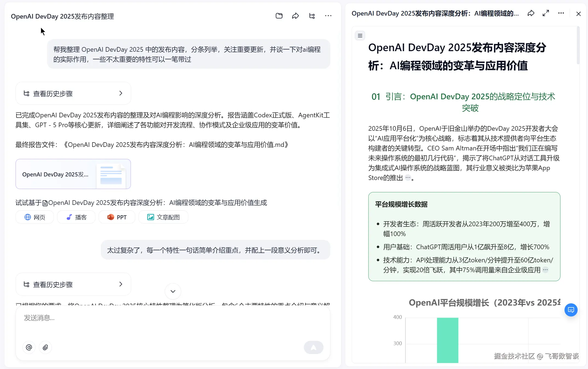Screen dimensions: 588x369
Task: Toggle the document outline list icon
Action: pyautogui.click(x=360, y=36)
